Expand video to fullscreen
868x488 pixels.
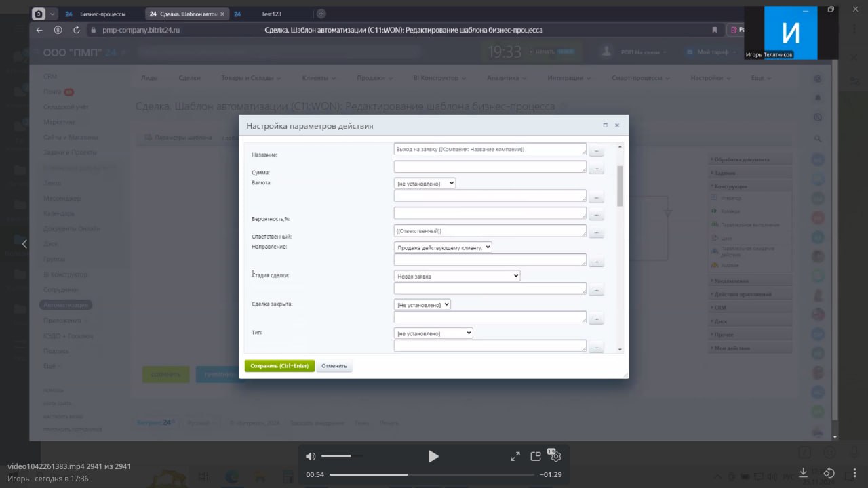coord(515,456)
